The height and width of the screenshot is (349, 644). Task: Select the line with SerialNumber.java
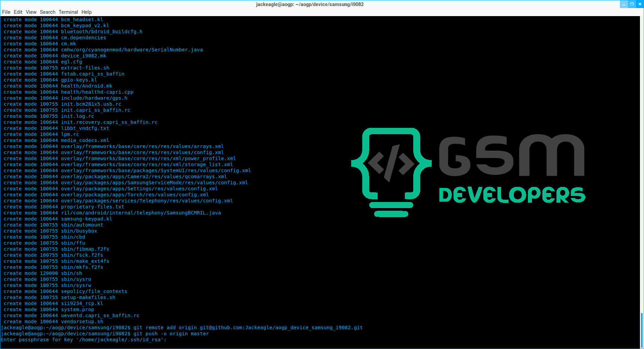(103, 50)
